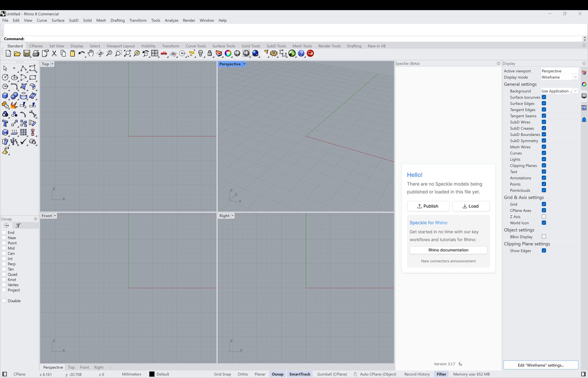
Task: Choose the Text object tool icon
Action: (5, 123)
